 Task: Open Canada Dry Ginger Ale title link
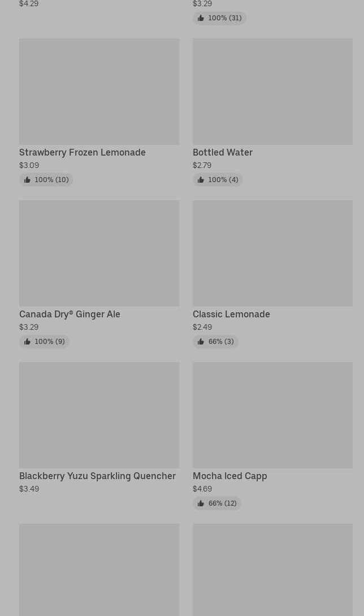[70, 314]
